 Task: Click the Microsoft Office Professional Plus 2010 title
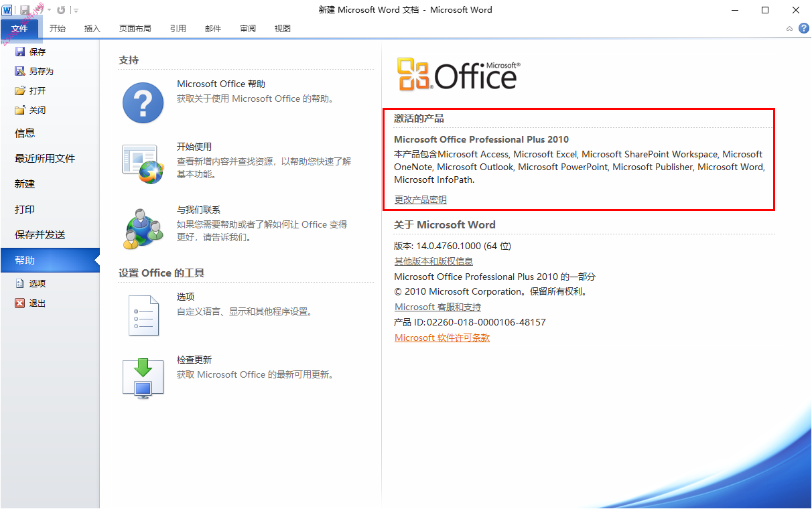(481, 139)
